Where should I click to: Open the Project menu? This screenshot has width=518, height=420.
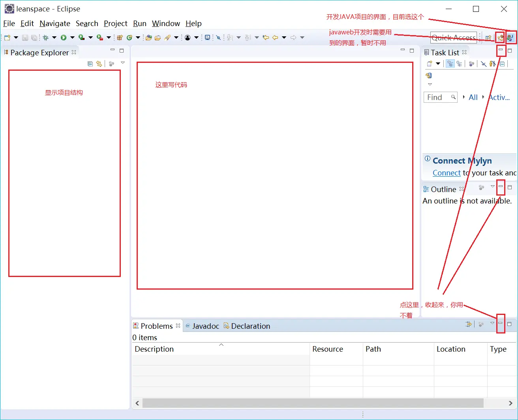(116, 23)
